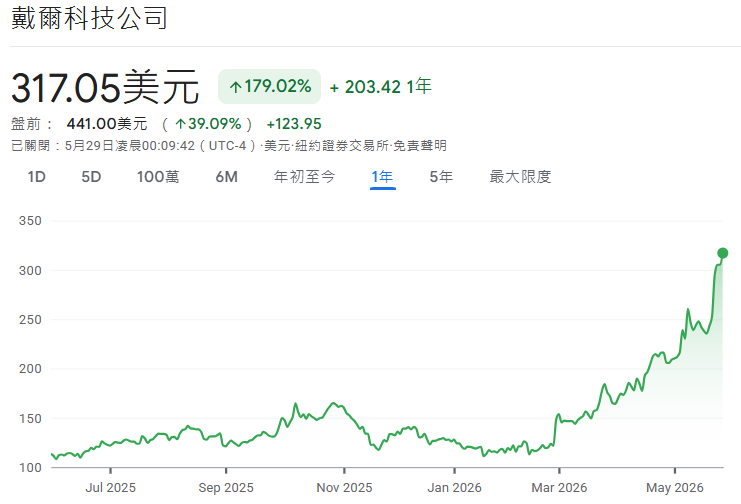This screenshot has height=504, width=741.
Task: Click the May 2026 axis label
Action: point(675,487)
